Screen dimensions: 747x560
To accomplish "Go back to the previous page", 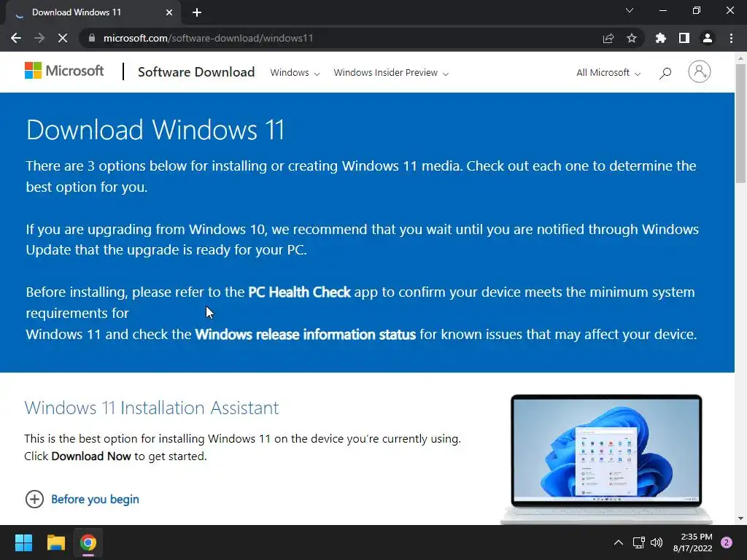I will pos(16,38).
